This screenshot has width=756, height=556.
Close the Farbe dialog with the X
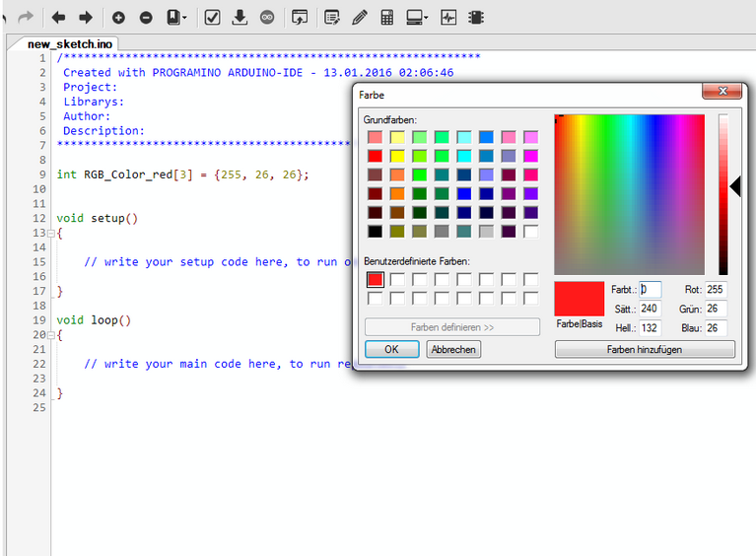coord(722,91)
